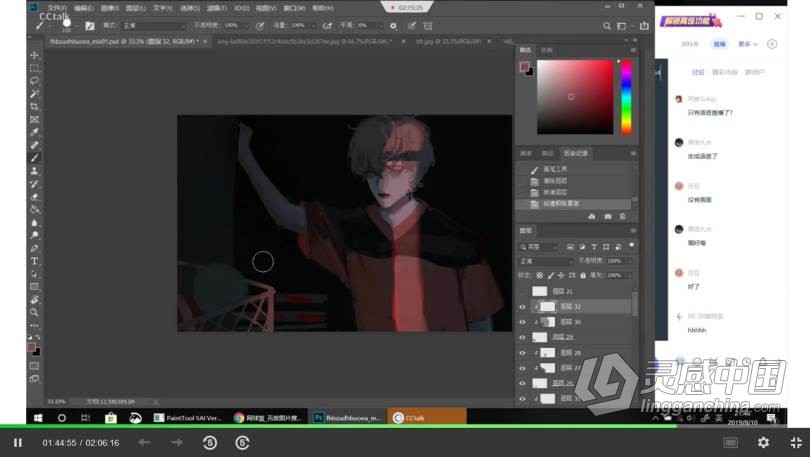Toggle layer filter on/off switch
The image size is (810, 457).
pyautogui.click(x=631, y=246)
